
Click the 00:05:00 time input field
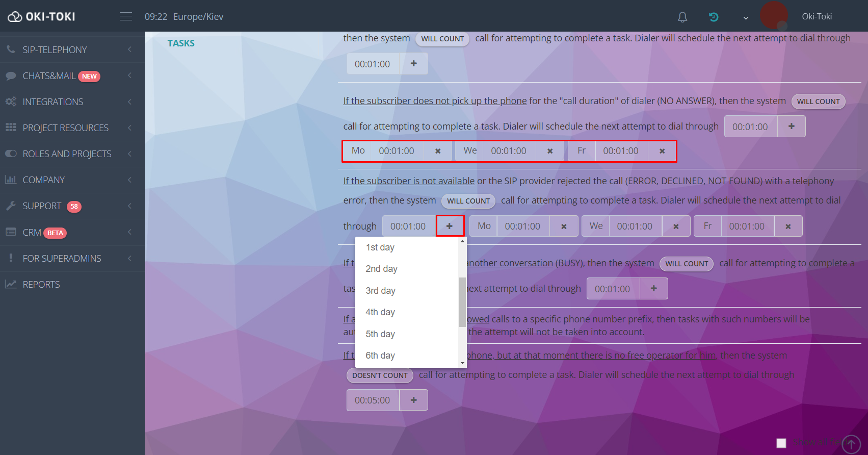click(x=373, y=400)
